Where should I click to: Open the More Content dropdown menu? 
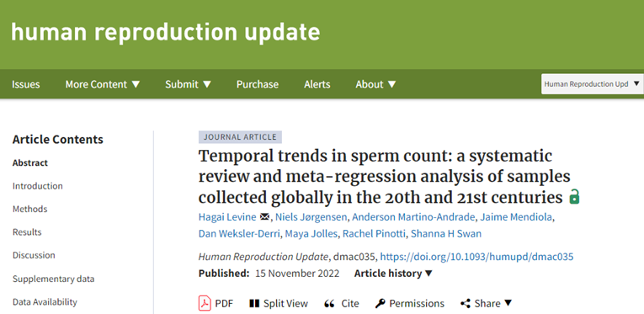tap(103, 84)
